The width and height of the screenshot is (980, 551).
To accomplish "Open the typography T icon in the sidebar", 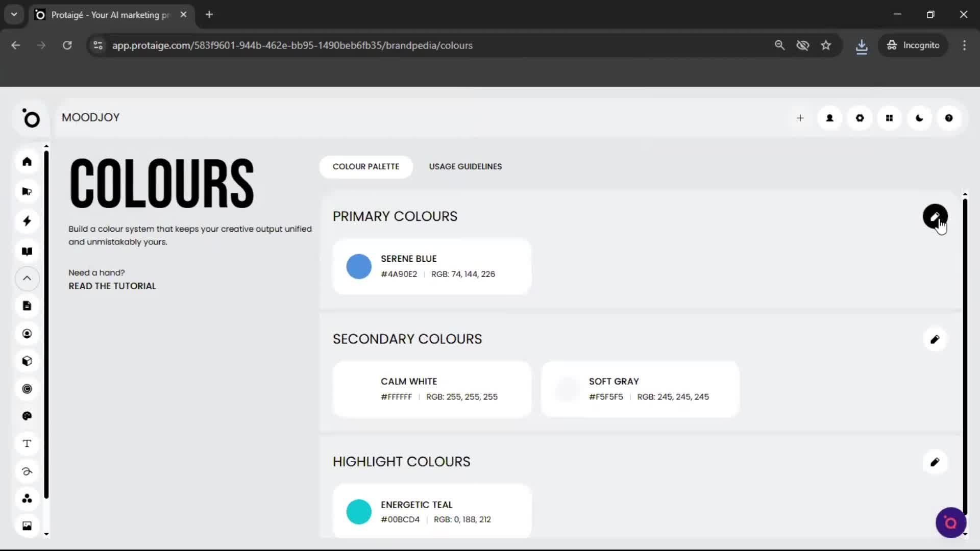I will [27, 443].
